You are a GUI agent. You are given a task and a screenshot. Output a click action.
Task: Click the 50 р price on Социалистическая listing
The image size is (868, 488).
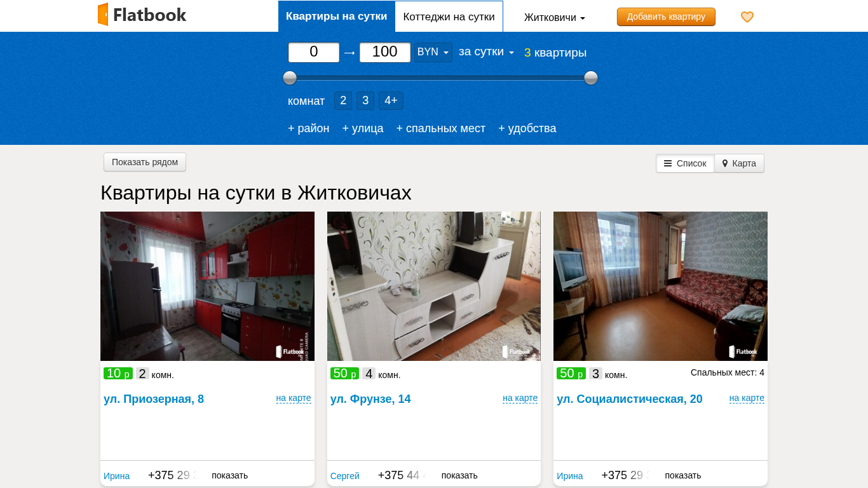tap(571, 374)
